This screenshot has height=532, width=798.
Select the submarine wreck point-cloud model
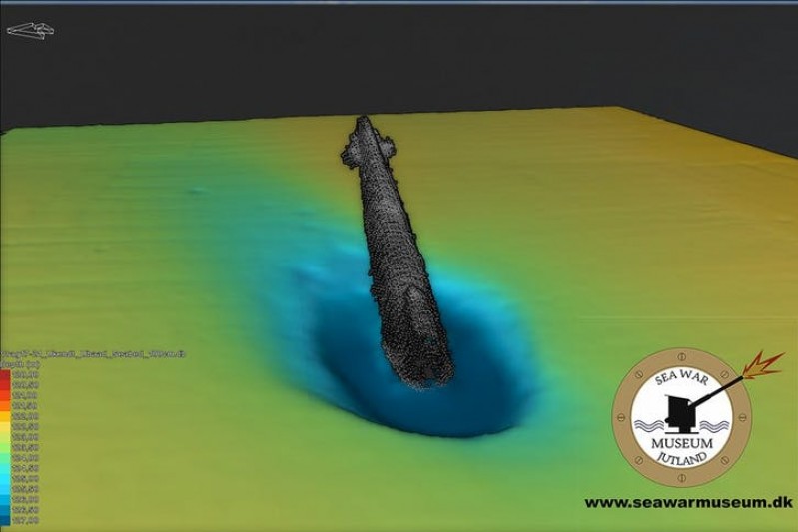tap(397, 252)
